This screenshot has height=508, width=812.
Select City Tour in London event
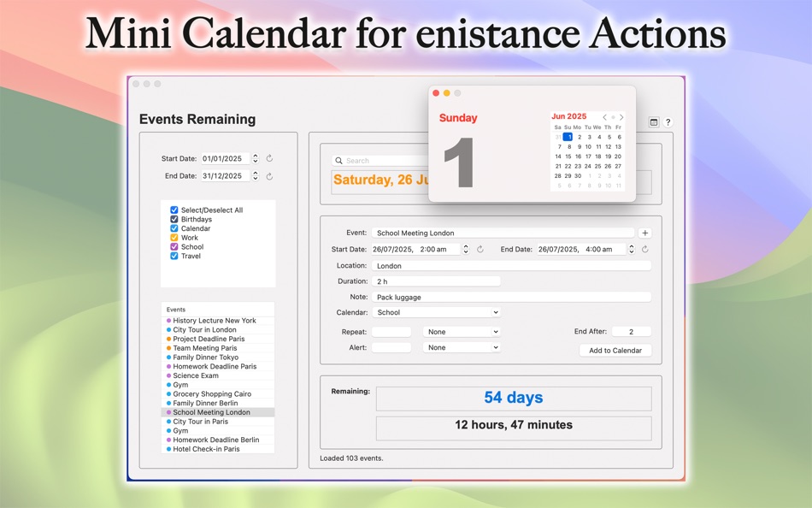(218, 329)
